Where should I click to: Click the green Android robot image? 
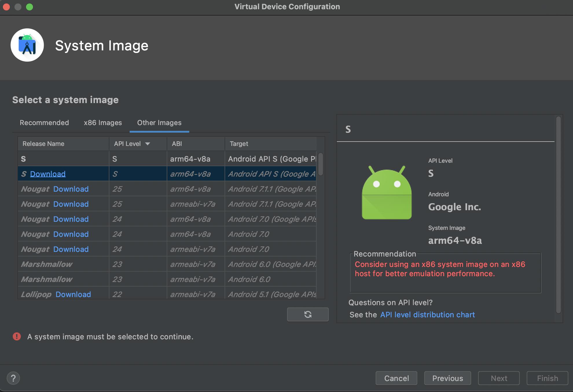(x=387, y=193)
